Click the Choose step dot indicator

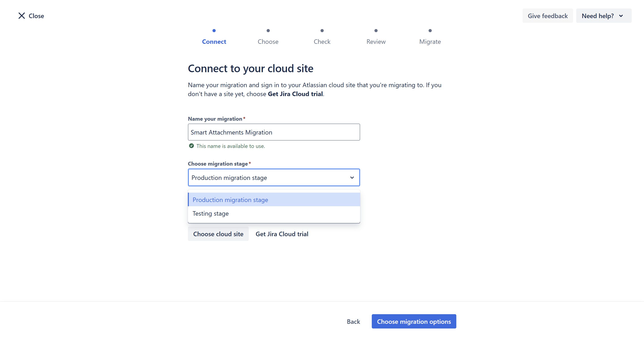click(268, 31)
